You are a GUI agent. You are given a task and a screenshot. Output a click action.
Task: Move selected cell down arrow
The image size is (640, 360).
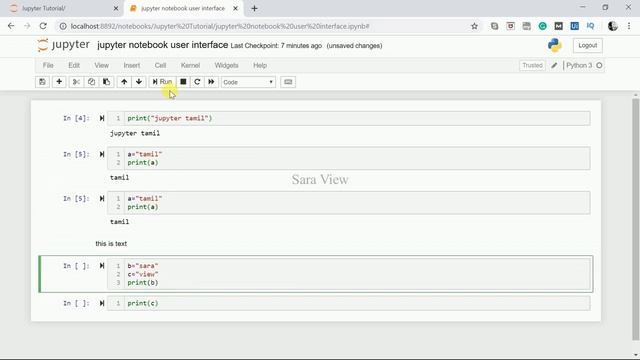pos(139,82)
